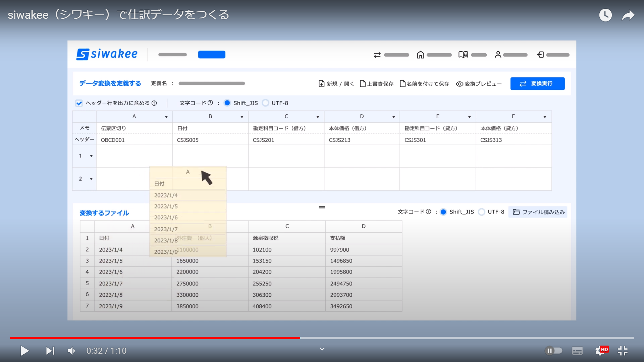
Task: Click the Watch Later clock icon
Action: (x=605, y=15)
